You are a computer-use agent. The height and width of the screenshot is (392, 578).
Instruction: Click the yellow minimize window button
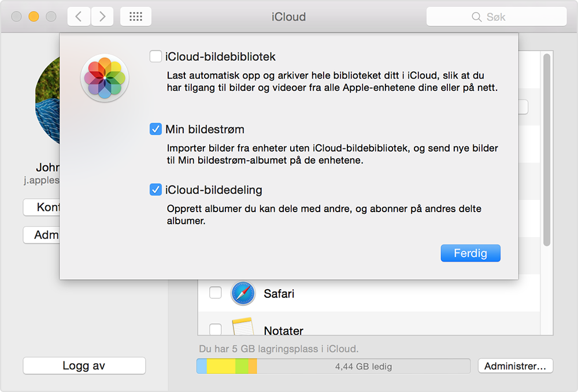pos(34,17)
